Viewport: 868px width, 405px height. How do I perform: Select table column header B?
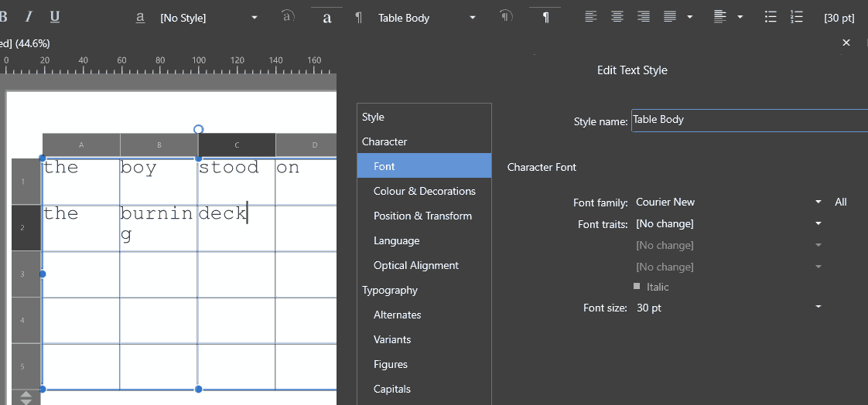(159, 145)
